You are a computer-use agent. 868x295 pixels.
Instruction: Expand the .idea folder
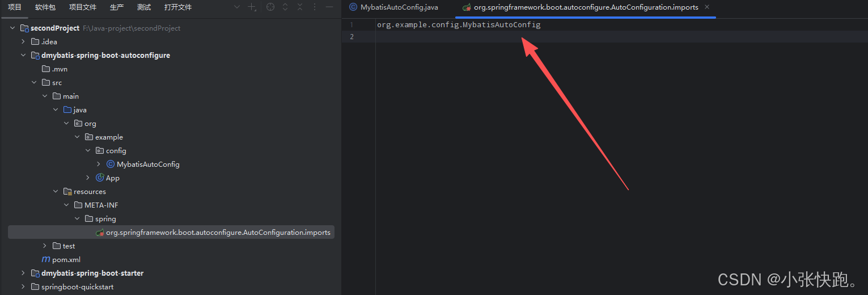point(23,41)
